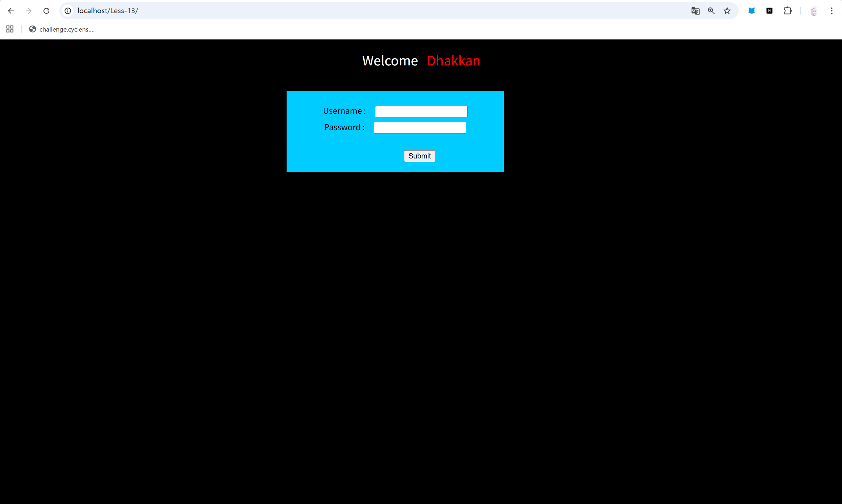The width and height of the screenshot is (842, 504).
Task: Open the apps grid shortcut
Action: click(10, 29)
